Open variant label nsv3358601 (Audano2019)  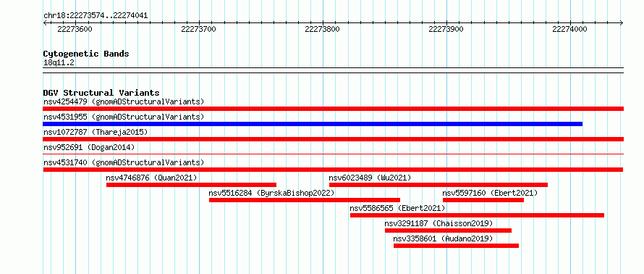click(x=443, y=238)
